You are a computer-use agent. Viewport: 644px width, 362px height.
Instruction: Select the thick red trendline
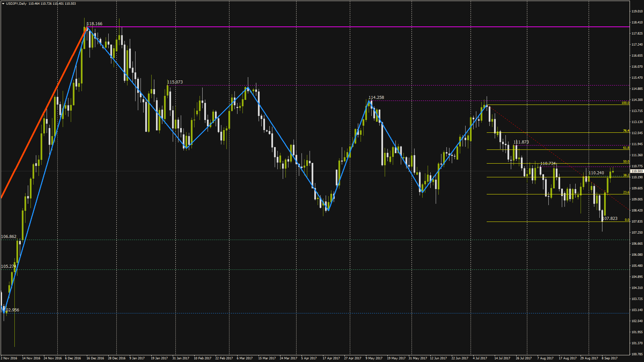(44, 113)
